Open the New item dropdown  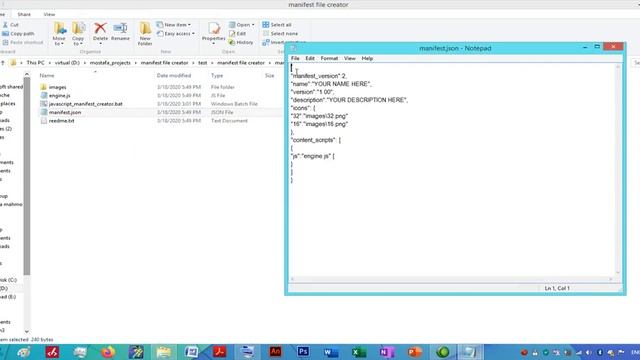(x=173, y=25)
